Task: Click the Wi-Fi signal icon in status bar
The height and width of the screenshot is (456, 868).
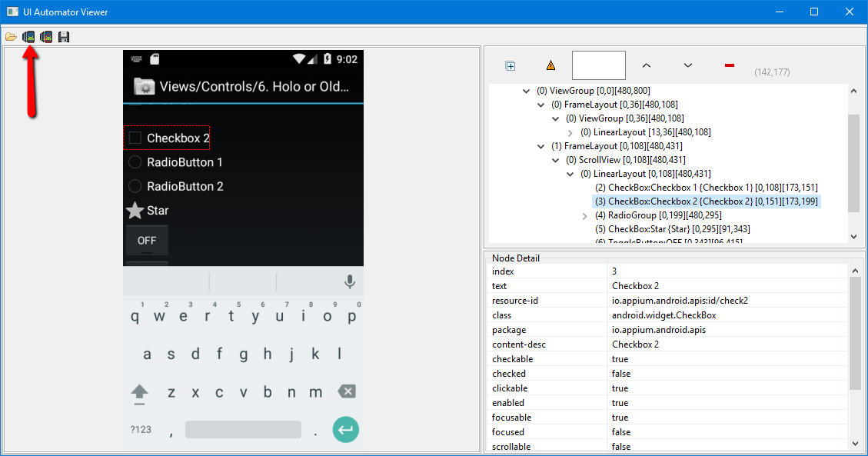Action: 299,58
